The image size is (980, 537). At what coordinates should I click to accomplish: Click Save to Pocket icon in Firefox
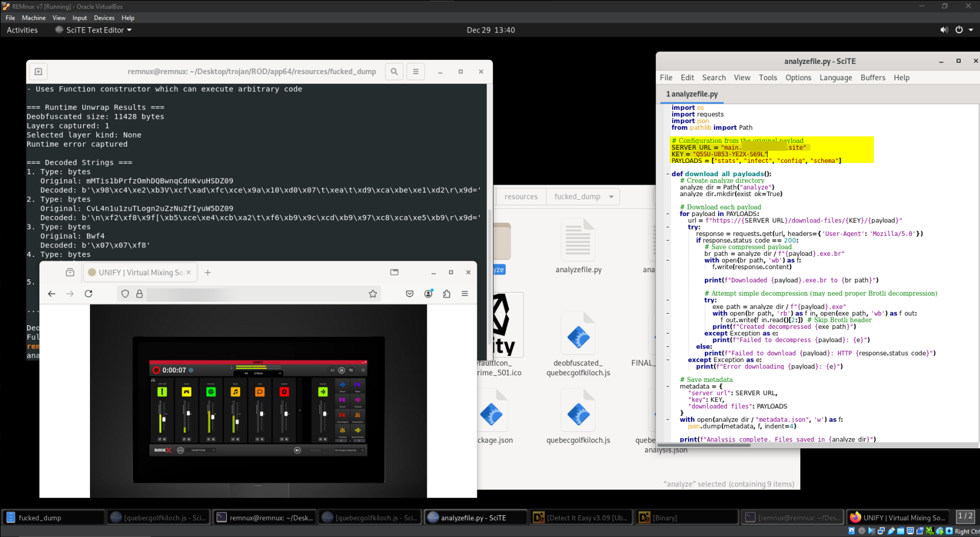tap(410, 294)
